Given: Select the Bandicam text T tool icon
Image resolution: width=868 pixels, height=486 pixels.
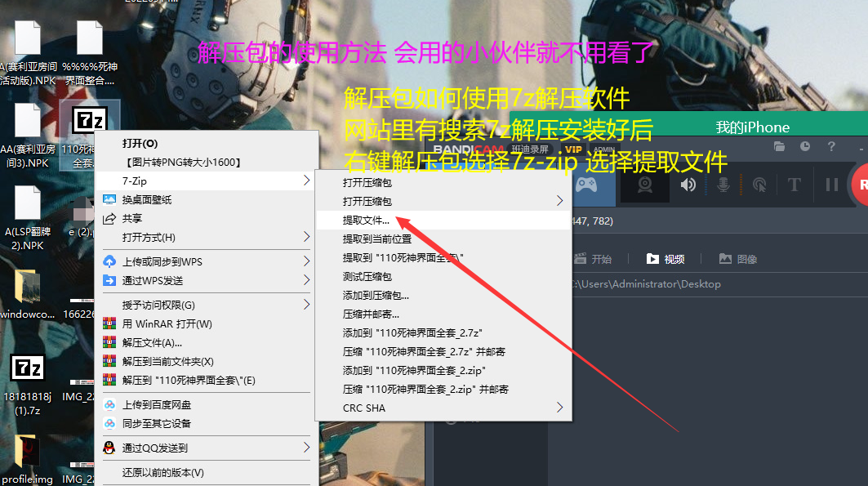Looking at the screenshot, I should click(x=794, y=185).
